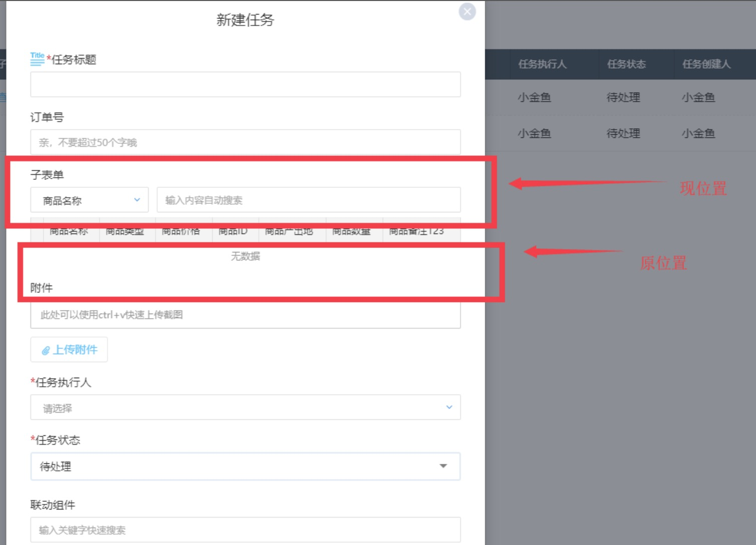Click the 订单号 input field
The width and height of the screenshot is (756, 545).
coord(245,142)
